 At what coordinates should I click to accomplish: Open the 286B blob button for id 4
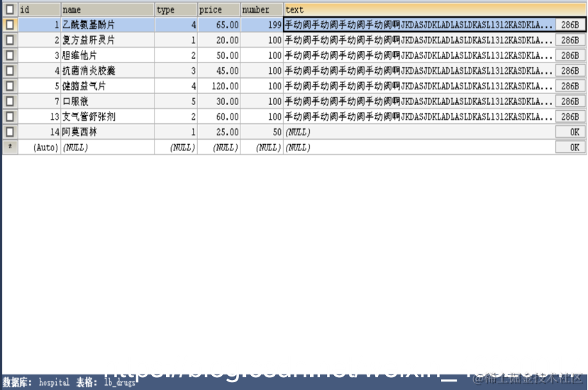pyautogui.click(x=570, y=70)
